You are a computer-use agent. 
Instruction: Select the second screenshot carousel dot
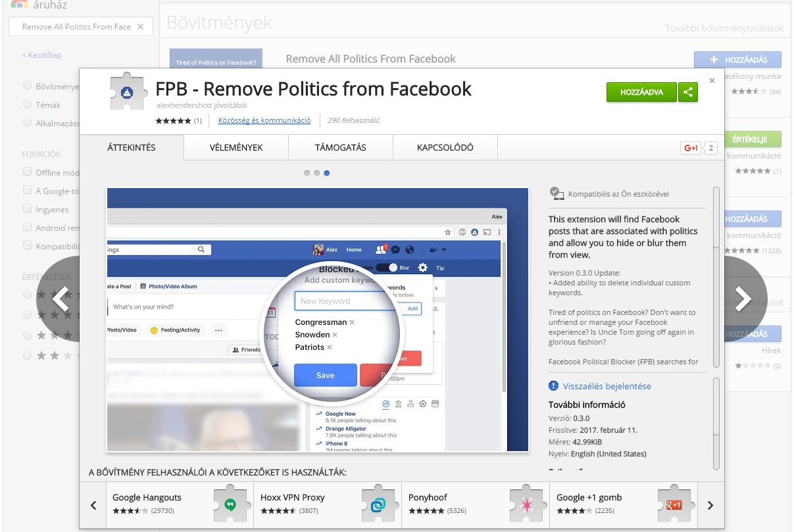pyautogui.click(x=317, y=174)
